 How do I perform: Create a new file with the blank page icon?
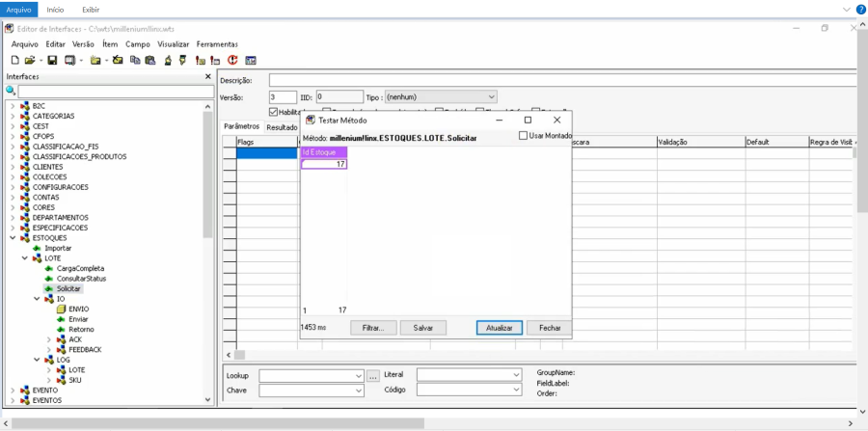[15, 61]
